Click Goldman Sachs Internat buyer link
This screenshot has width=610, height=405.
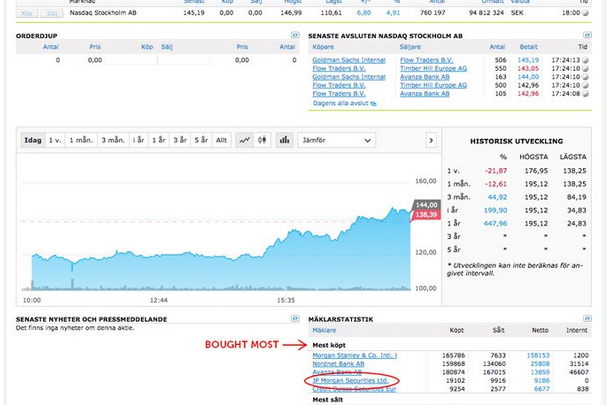point(348,59)
